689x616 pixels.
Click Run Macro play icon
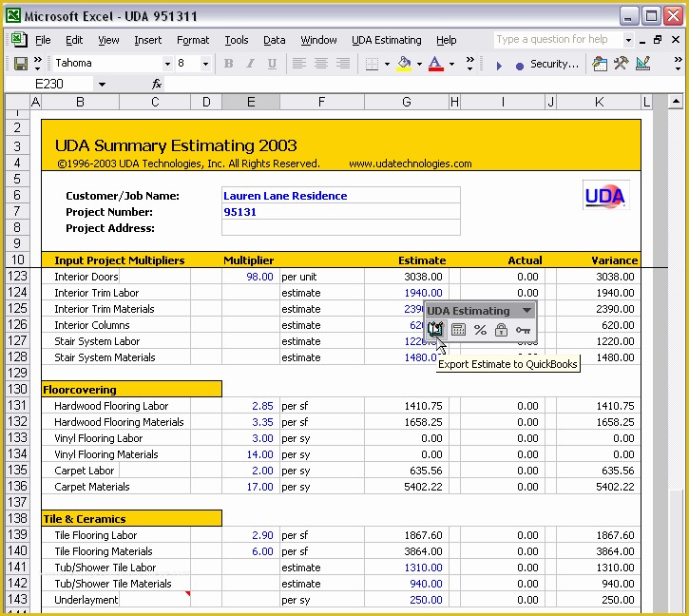(x=499, y=66)
